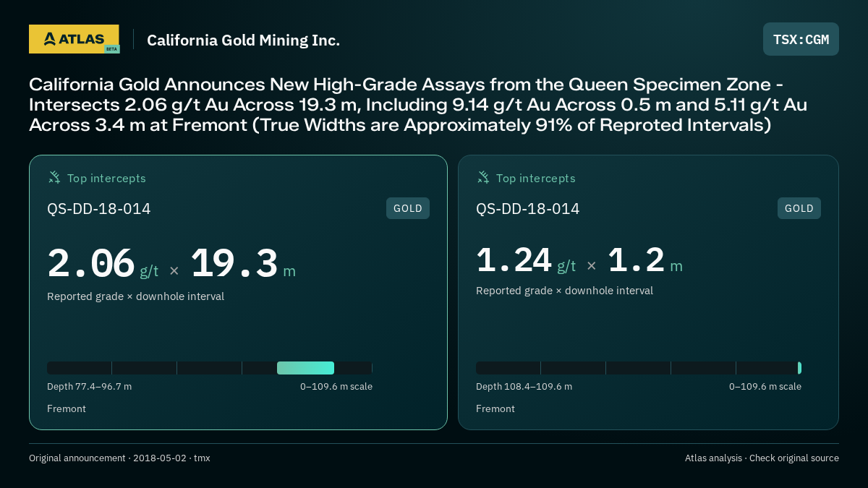The image size is (868, 488).
Task: Click the BETA tag on Atlas logo
Action: click(x=111, y=49)
